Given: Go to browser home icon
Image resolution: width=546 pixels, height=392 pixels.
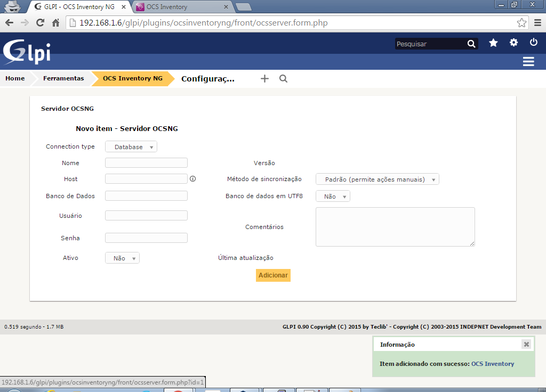Looking at the screenshot, I should click(55, 23).
